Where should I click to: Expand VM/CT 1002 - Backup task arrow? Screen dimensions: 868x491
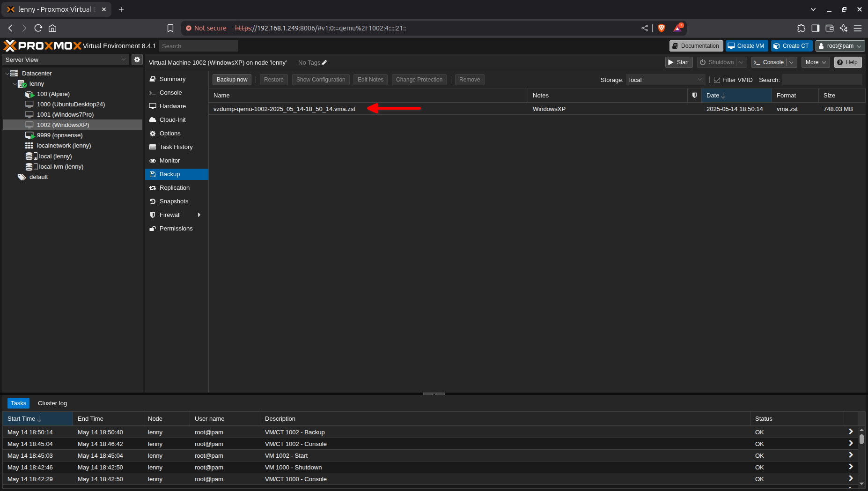coord(851,432)
